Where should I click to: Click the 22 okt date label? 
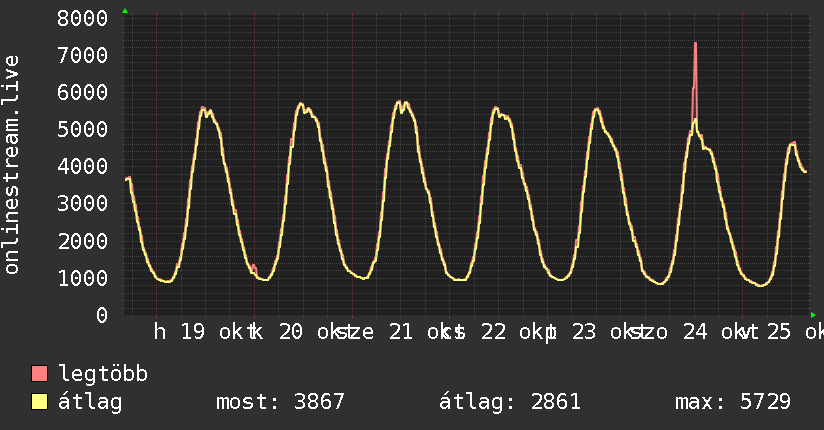click(512, 332)
